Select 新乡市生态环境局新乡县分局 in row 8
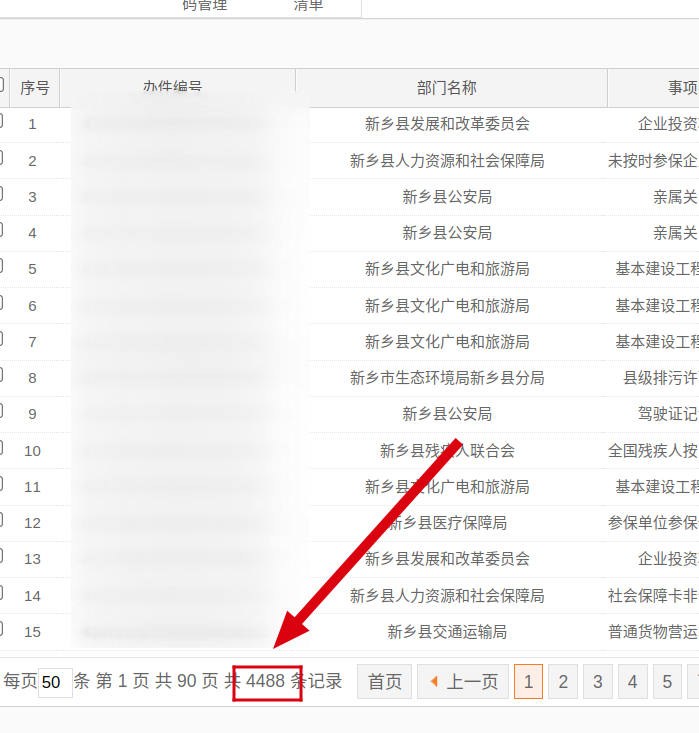Image resolution: width=699 pixels, height=733 pixels. click(447, 378)
